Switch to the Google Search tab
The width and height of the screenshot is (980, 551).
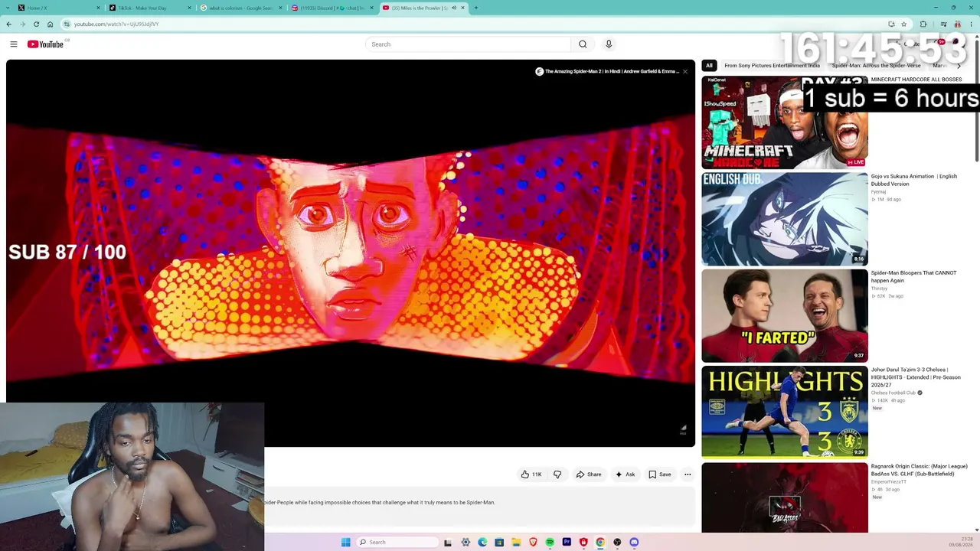tap(240, 8)
